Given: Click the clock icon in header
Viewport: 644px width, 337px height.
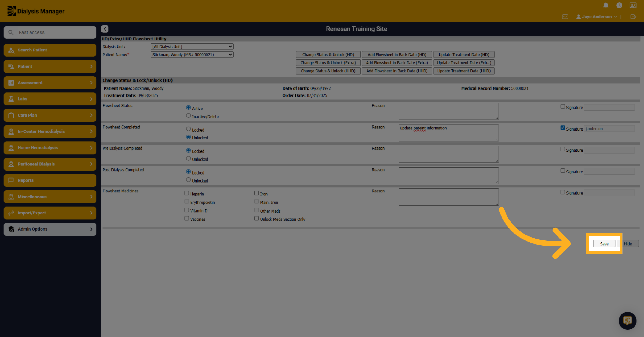Looking at the screenshot, I should (619, 5).
